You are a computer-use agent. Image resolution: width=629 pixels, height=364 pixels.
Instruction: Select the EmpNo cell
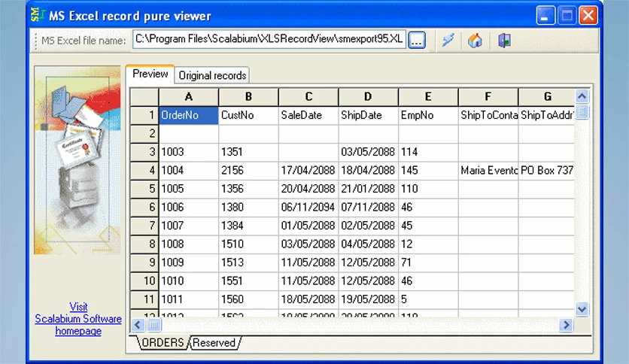428,116
